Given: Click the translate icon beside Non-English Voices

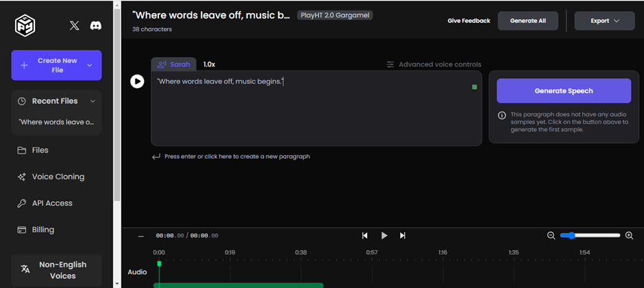Looking at the screenshot, I should (x=25, y=269).
